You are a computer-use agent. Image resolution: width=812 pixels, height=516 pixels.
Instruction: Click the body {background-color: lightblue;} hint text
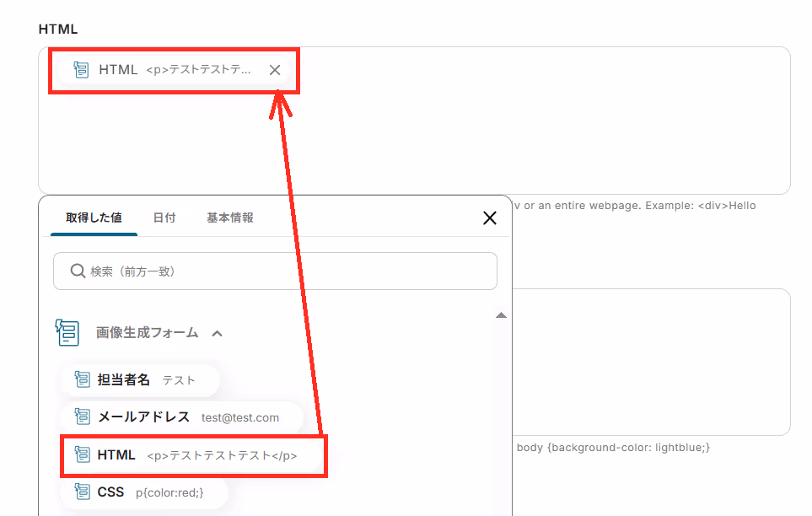pos(613,447)
